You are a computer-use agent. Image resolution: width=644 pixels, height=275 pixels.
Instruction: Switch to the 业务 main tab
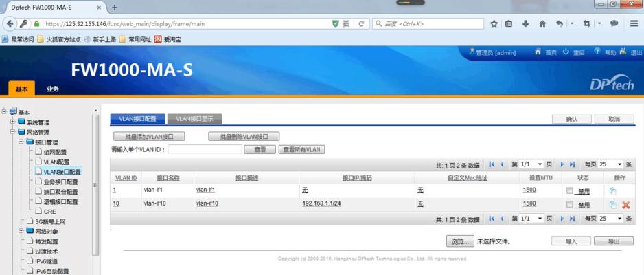53,89
